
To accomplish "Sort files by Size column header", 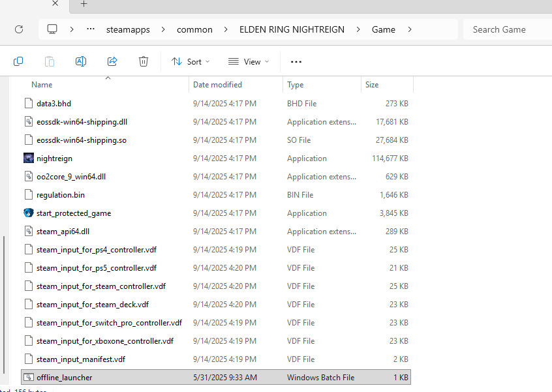I will (372, 85).
